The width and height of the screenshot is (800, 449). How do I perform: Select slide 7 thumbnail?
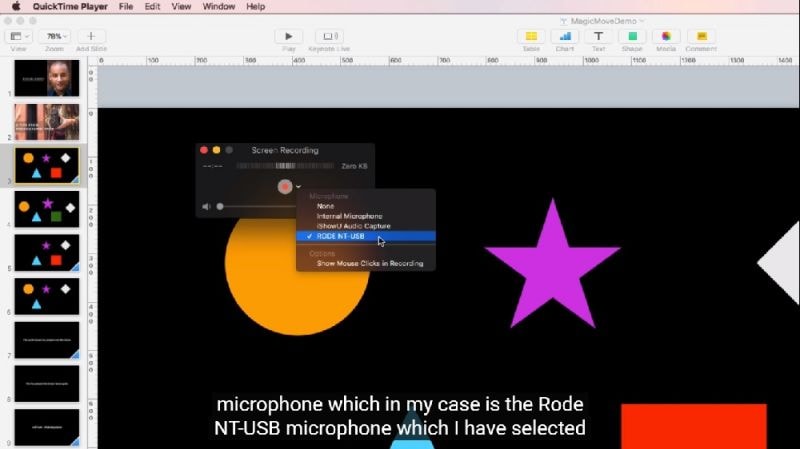[x=47, y=340]
